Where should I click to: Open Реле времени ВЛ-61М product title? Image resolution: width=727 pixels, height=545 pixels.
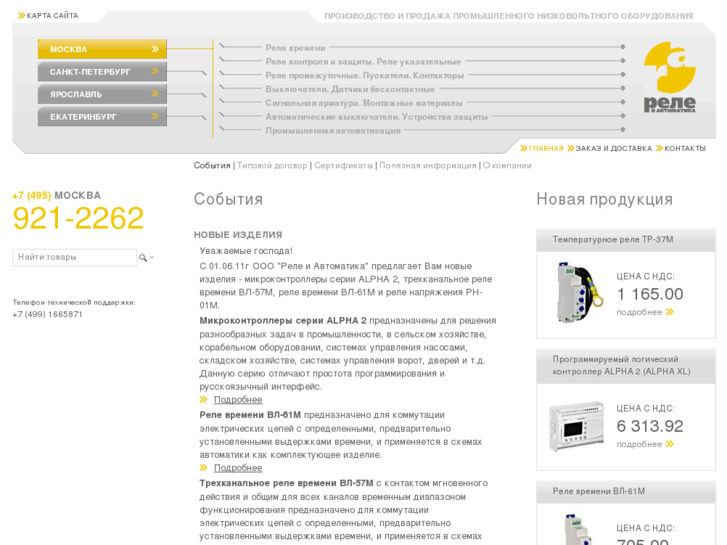598,491
